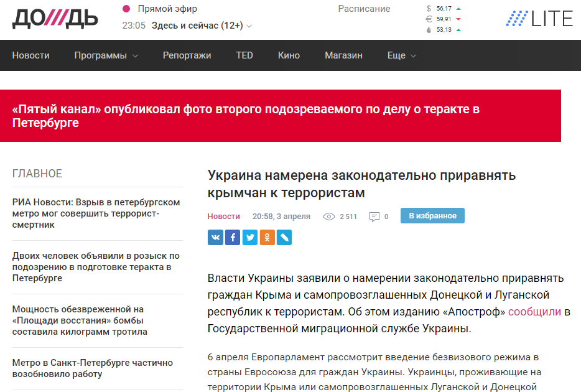The image size is (581, 392).
Task: Open the Еще menu item
Action: pos(396,55)
